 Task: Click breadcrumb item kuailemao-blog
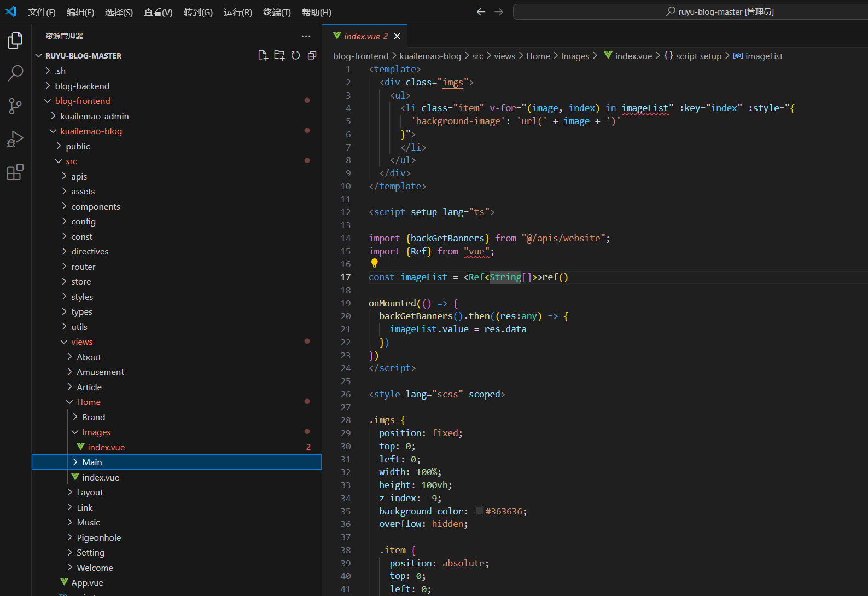tap(430, 56)
